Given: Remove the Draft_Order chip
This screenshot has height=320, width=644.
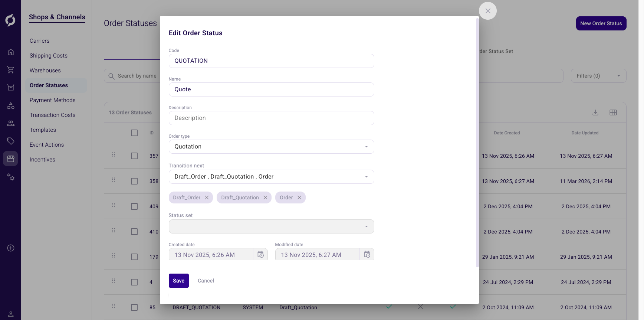Looking at the screenshot, I should pyautogui.click(x=207, y=197).
